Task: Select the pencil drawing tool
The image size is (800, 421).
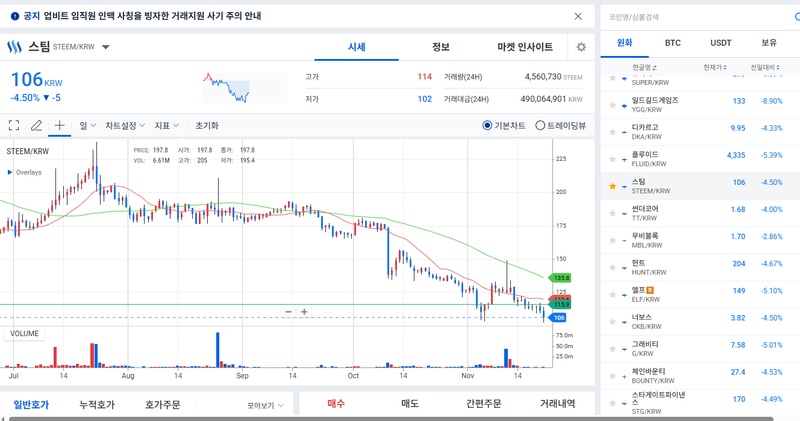Action: point(37,126)
